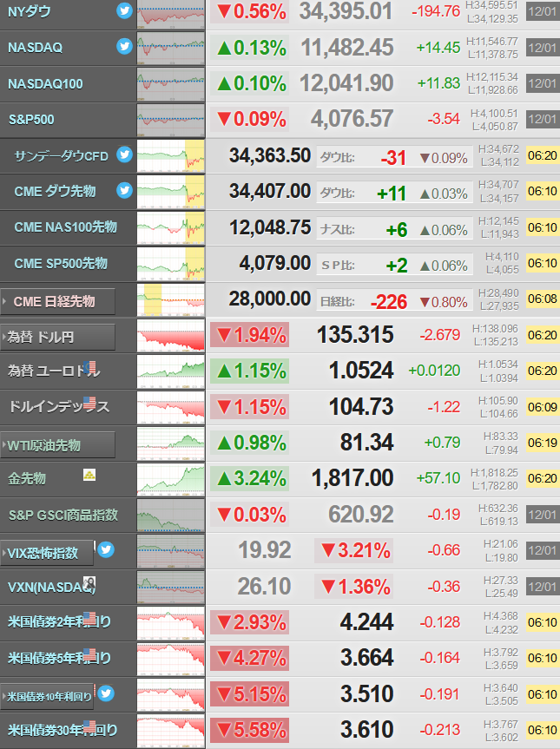Click the ▲3.24% gold change badge
This screenshot has height=749, width=560.
249,478
